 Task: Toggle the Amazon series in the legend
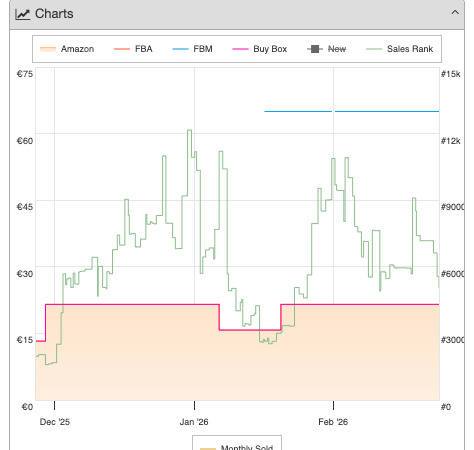67,49
